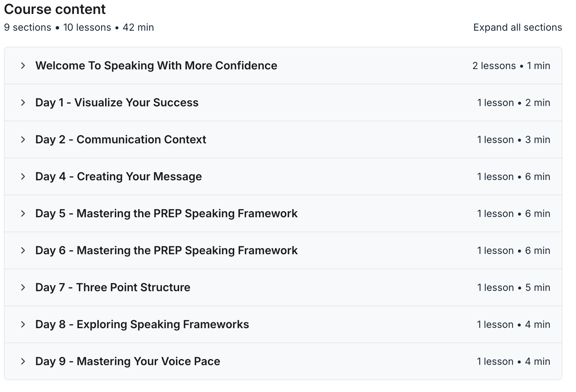Screen dimensions: 576x392
Task: Click Day 5 - Mastering the PREP title
Action: 167,213
